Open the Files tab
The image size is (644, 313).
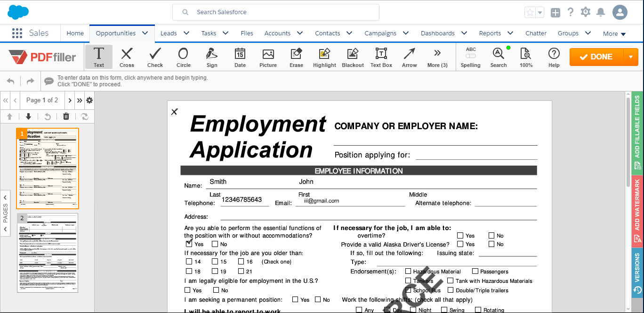click(247, 33)
